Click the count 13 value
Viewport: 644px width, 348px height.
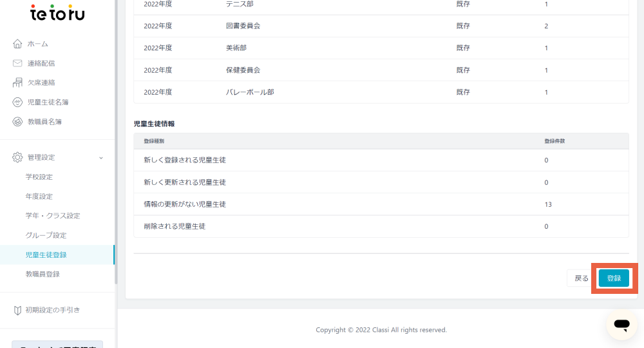coord(548,204)
